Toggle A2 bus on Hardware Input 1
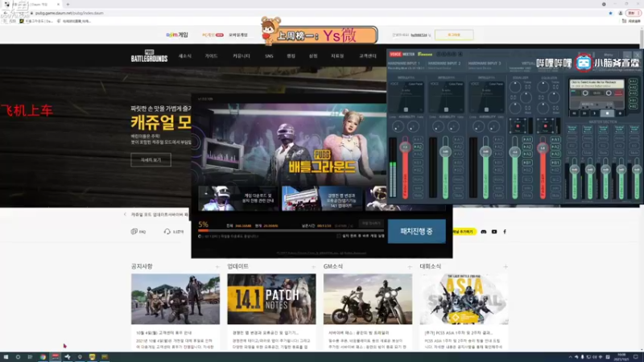Image resolution: width=644 pixels, height=362 pixels. pyautogui.click(x=418, y=147)
